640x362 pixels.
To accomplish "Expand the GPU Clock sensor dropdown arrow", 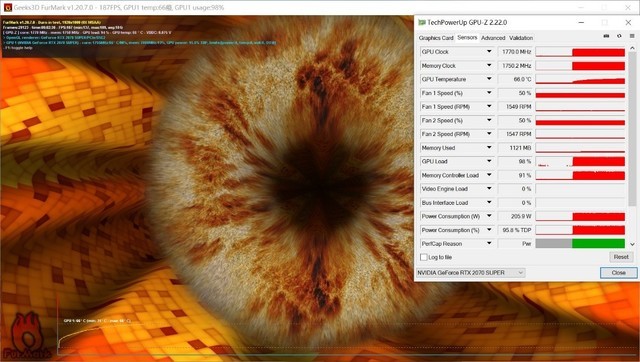I will coord(489,52).
